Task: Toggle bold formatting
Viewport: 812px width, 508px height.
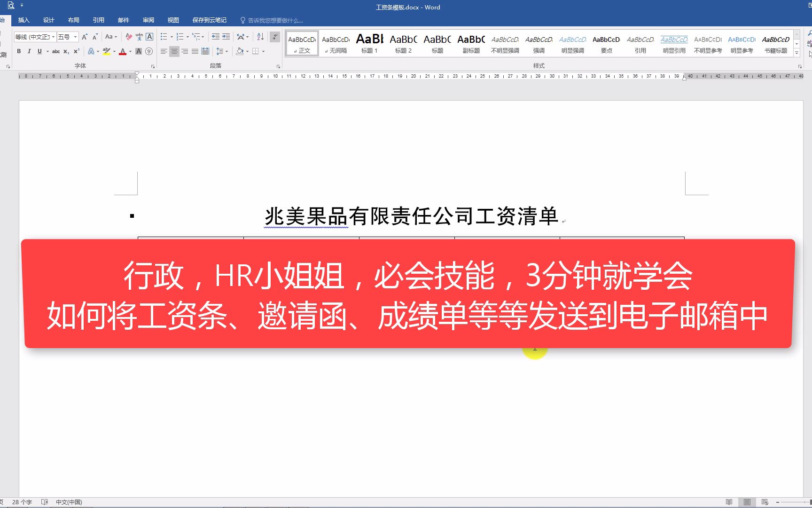Action: pos(19,51)
